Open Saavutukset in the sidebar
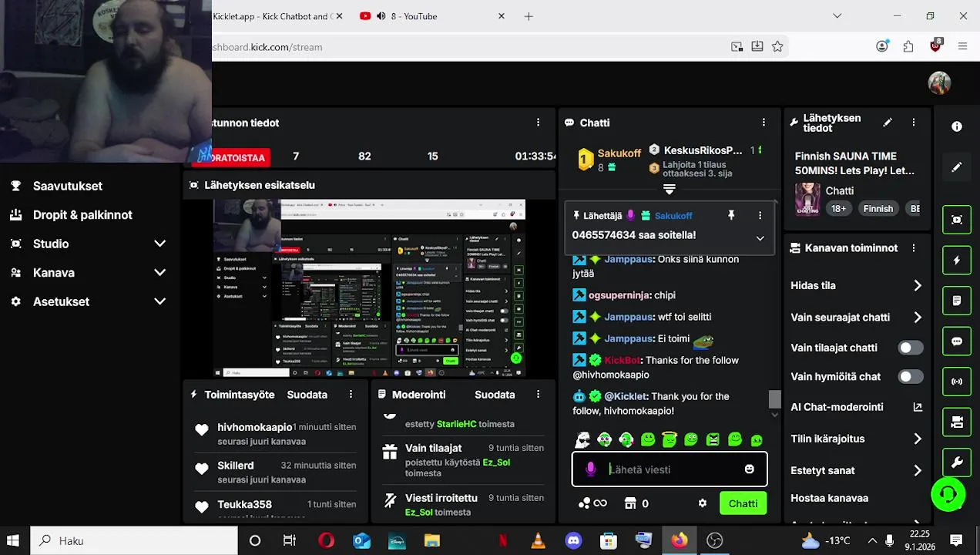This screenshot has height=555, width=980. (68, 186)
